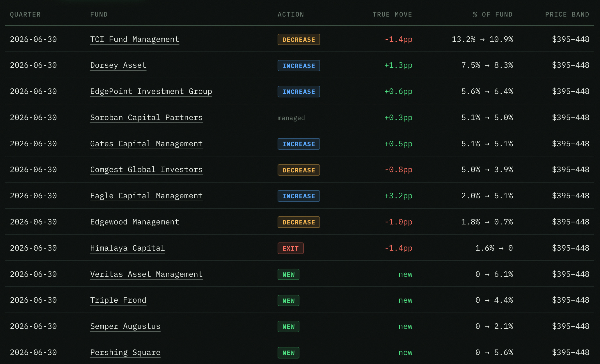Select 'new' true move in Pershing Square row
The height and width of the screenshot is (364, 600).
point(405,352)
